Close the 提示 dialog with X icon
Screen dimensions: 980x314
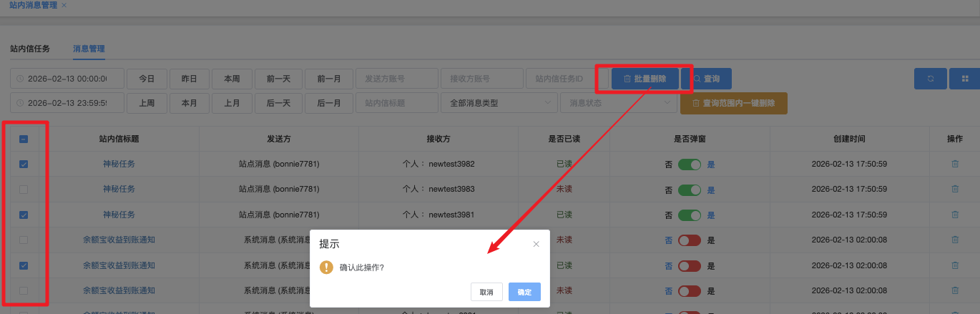tap(536, 244)
